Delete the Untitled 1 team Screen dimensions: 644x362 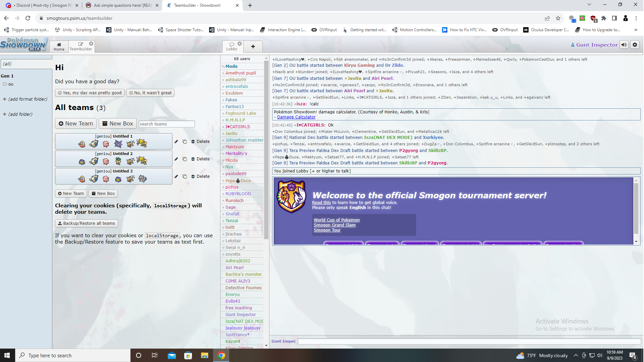200,142
